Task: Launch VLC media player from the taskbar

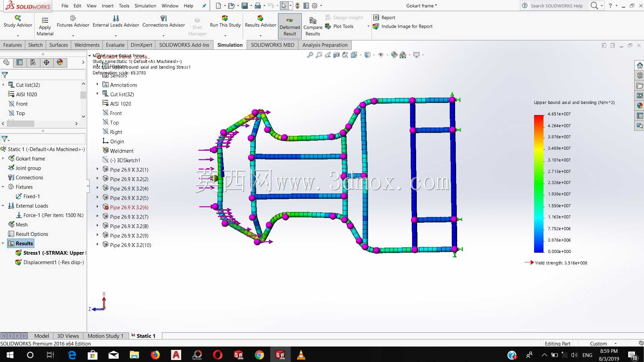Action: coord(301,355)
